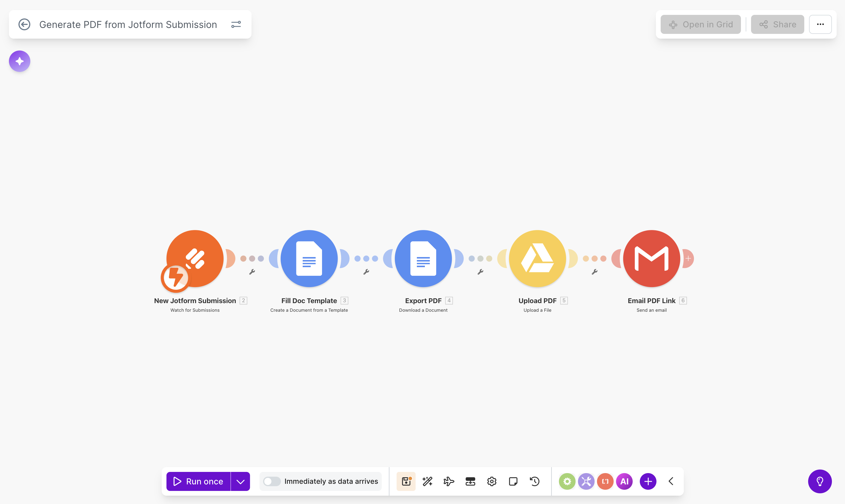Open Jotform instant trigger lightning badge
Image resolution: width=845 pixels, height=504 pixels.
176,278
